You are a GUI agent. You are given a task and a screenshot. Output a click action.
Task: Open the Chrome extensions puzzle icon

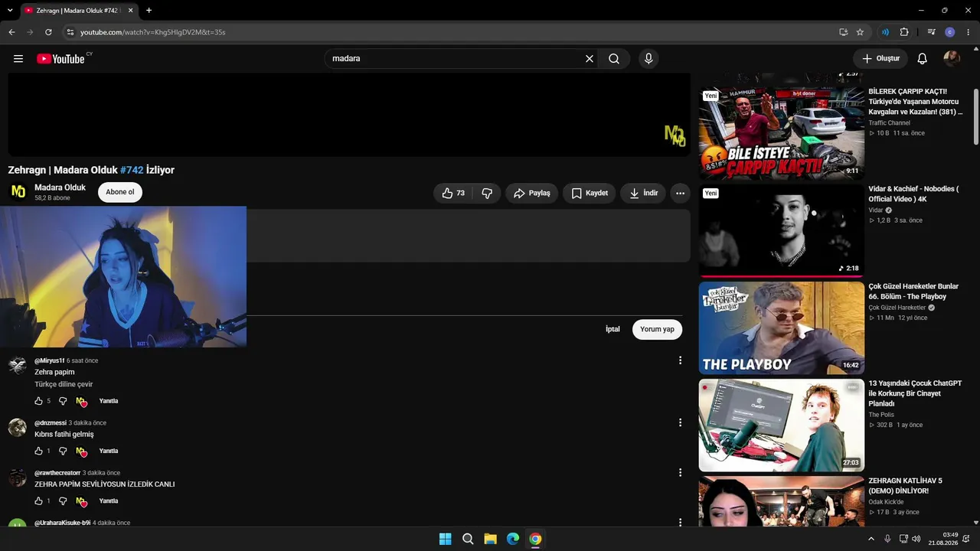(x=904, y=32)
